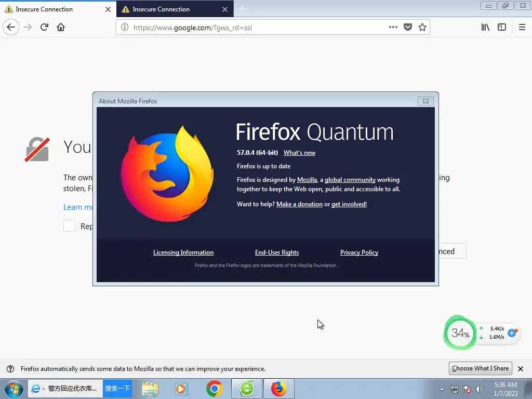Open the green sync app taskbar icon

point(247,389)
